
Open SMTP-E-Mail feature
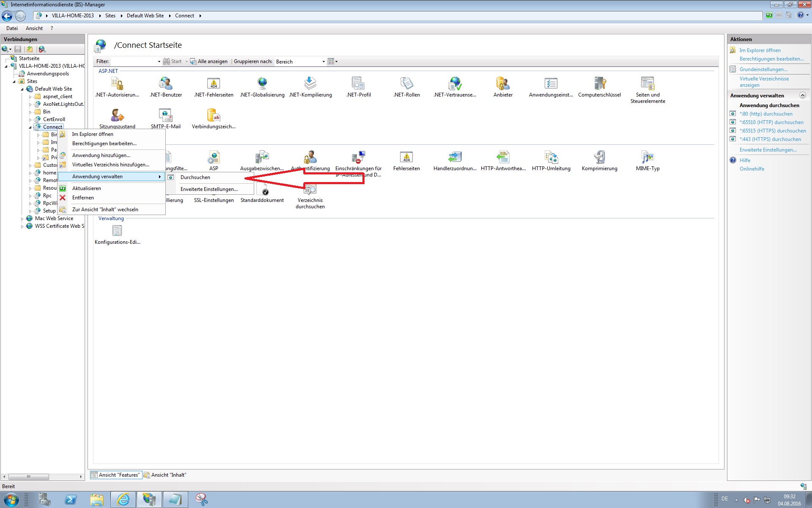[165, 116]
